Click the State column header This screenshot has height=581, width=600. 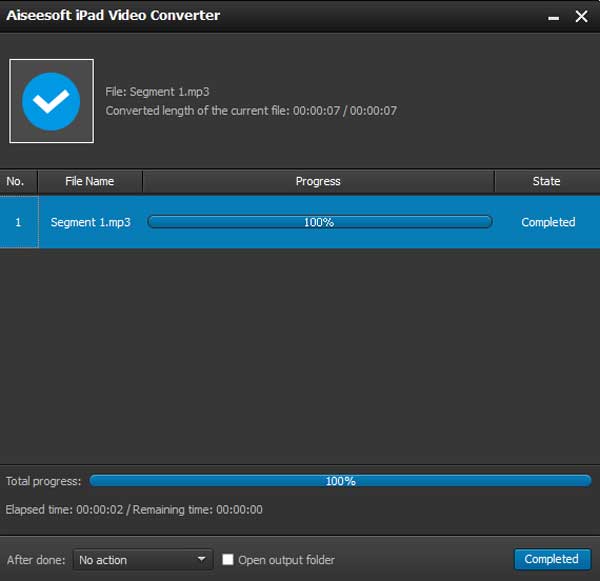pos(547,181)
